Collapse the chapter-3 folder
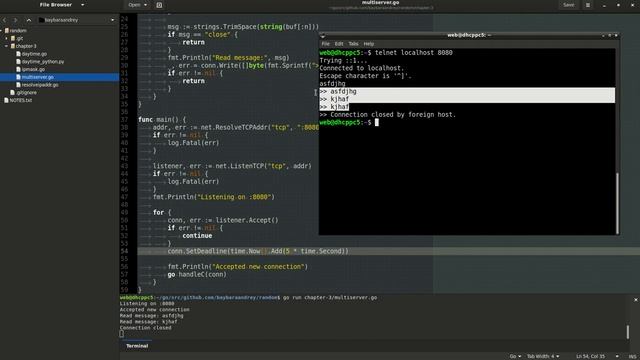This screenshot has height=360, width=640. coord(7,46)
